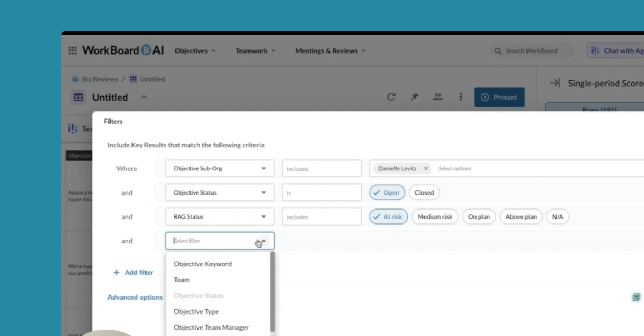The width and height of the screenshot is (644, 336).
Task: Pin the current view
Action: click(414, 97)
